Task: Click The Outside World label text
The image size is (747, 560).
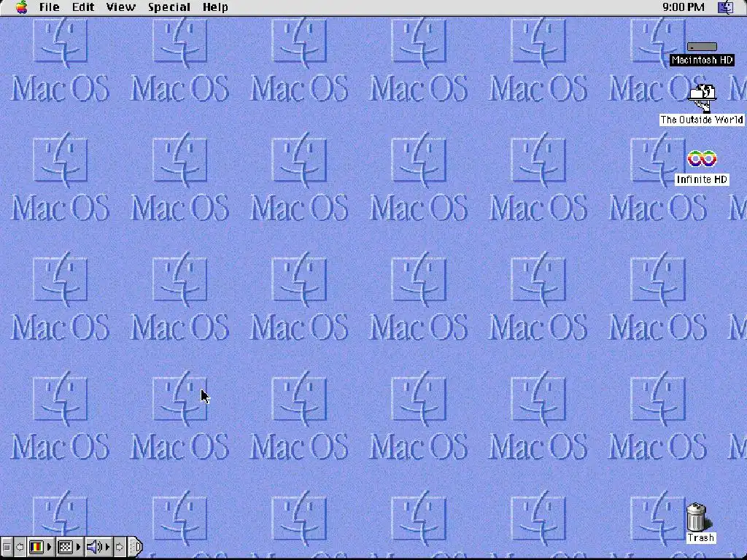Action: pos(702,120)
